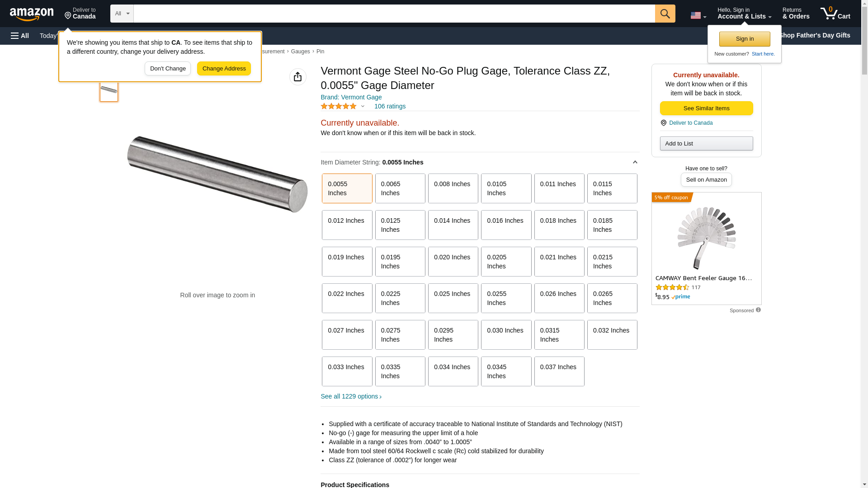This screenshot has height=488, width=868.
Task: Click the product thumbnail image
Action: (x=109, y=90)
